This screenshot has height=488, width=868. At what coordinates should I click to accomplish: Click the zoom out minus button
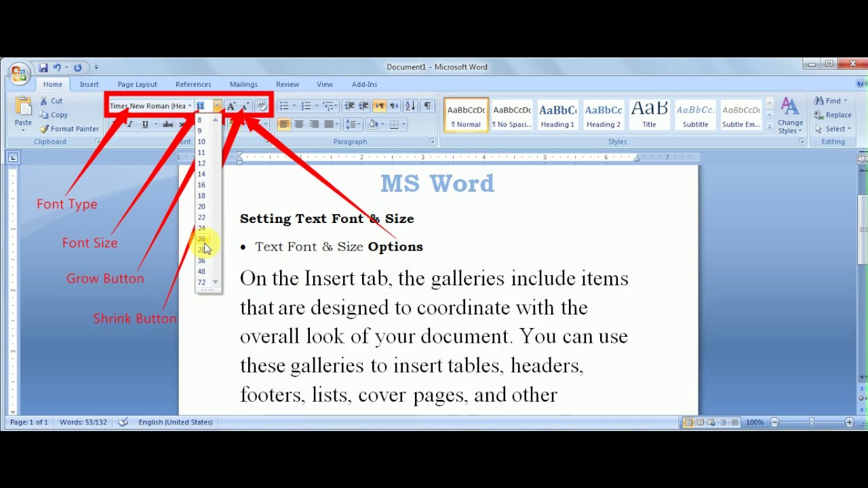[x=774, y=422]
